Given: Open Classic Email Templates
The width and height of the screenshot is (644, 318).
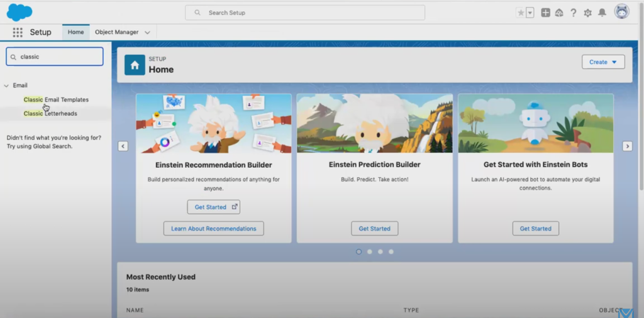Looking at the screenshot, I should point(56,100).
